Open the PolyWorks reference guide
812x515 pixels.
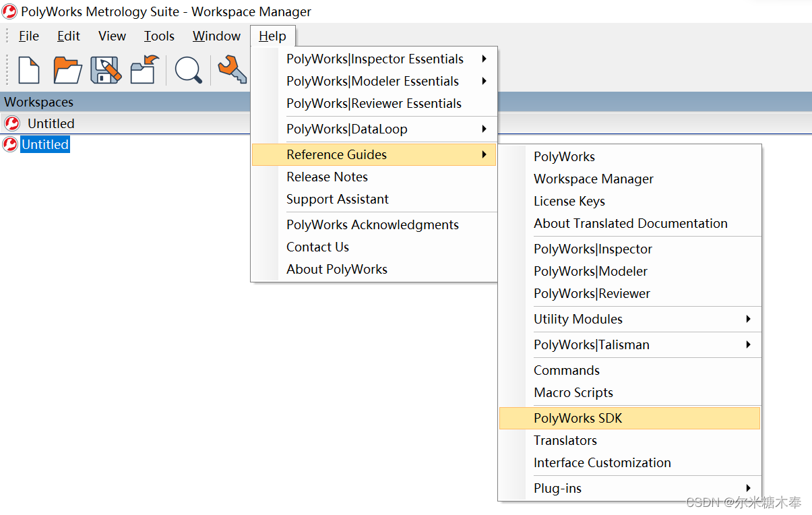[629, 157]
